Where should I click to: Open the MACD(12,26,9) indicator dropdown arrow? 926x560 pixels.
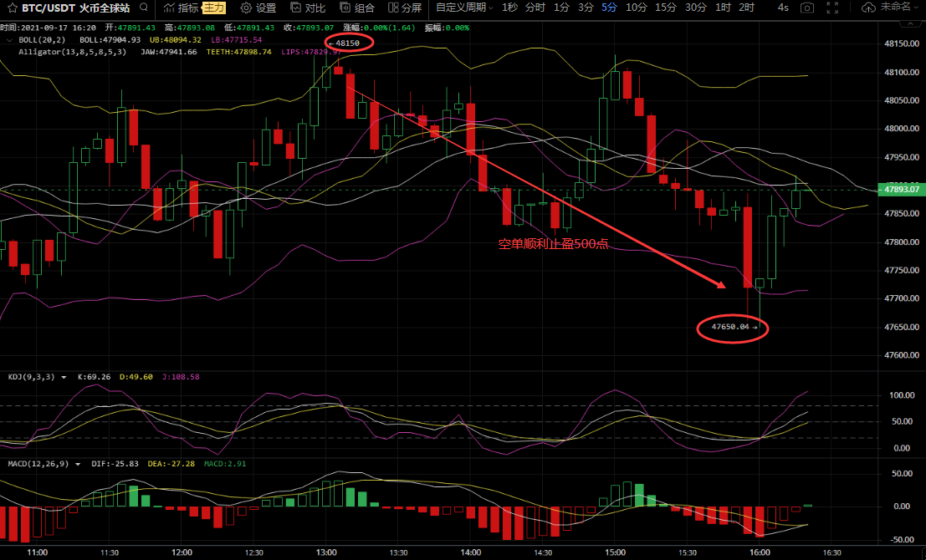point(77,465)
